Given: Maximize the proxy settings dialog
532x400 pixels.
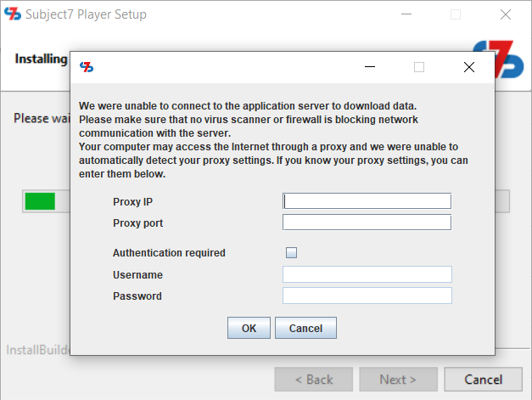Looking at the screenshot, I should (418, 67).
